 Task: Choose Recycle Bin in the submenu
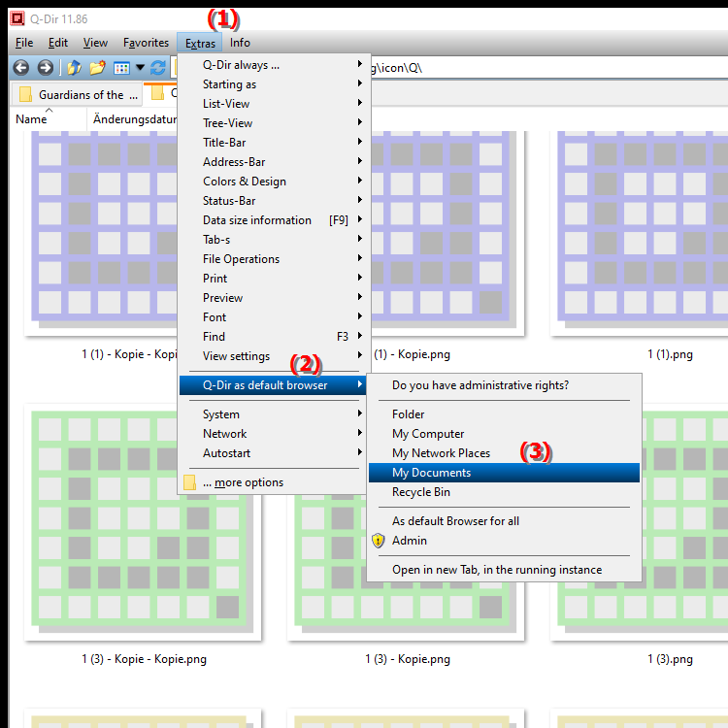[504, 492]
